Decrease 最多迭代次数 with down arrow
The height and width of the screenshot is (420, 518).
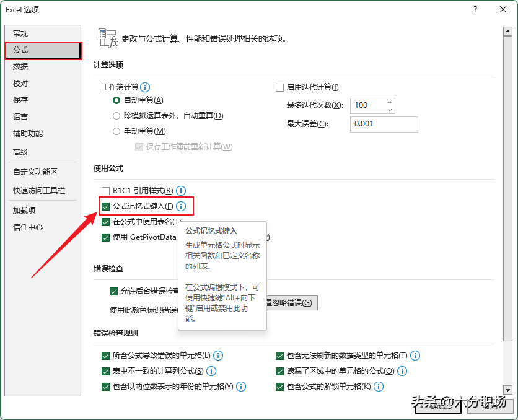coord(390,110)
